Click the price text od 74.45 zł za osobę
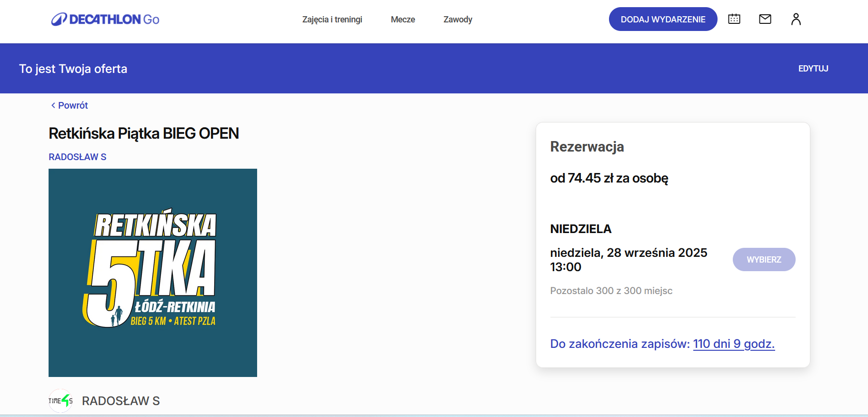Screen dimensions: 868x417 (x=609, y=178)
